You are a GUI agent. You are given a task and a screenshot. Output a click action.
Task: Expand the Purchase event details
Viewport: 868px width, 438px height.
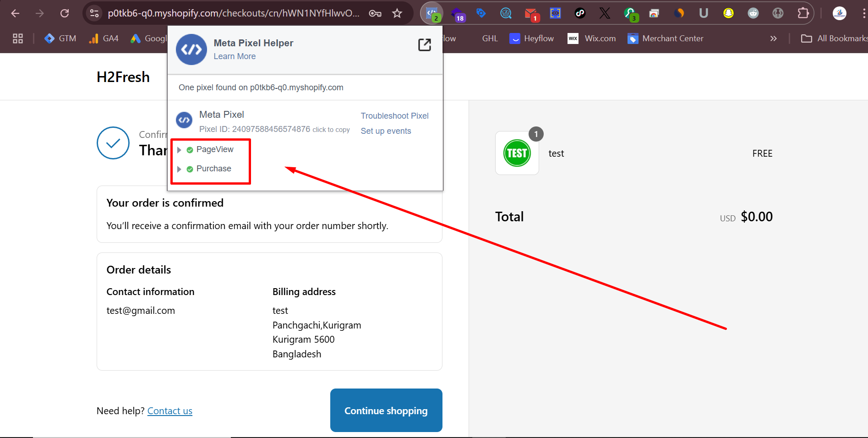point(179,169)
